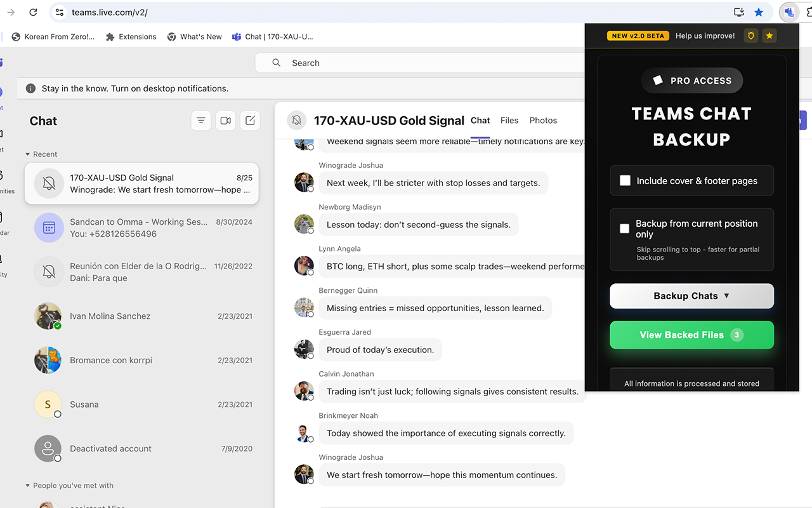Click the Bromance con korrpi group avatar
This screenshot has width=812, height=508.
tap(48, 360)
